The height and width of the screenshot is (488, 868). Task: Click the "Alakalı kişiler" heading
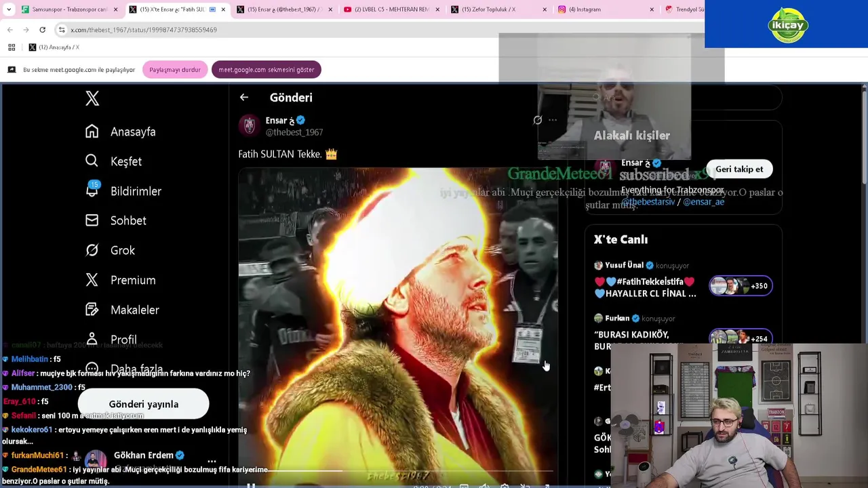tap(632, 136)
